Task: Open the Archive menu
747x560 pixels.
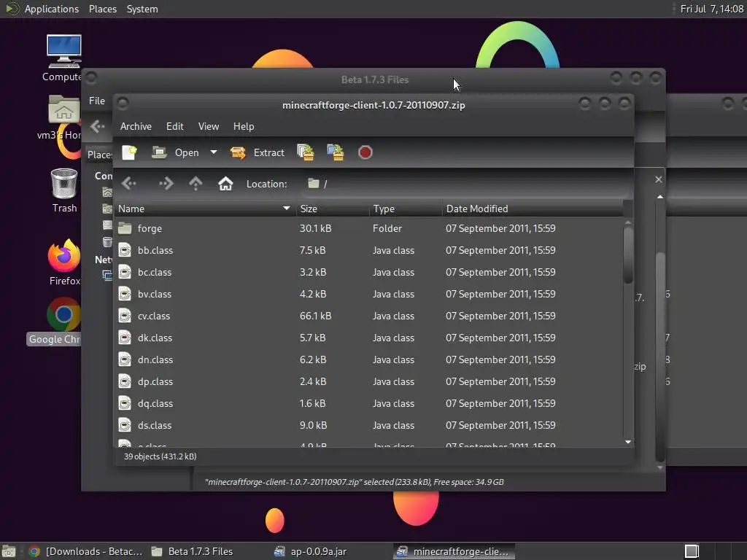Action: point(136,127)
